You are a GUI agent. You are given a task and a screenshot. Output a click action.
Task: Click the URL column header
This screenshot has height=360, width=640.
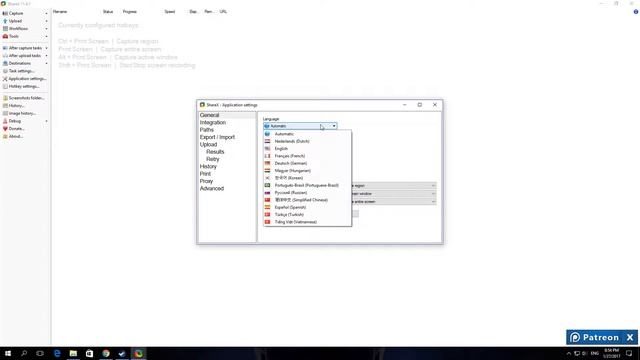point(223,11)
